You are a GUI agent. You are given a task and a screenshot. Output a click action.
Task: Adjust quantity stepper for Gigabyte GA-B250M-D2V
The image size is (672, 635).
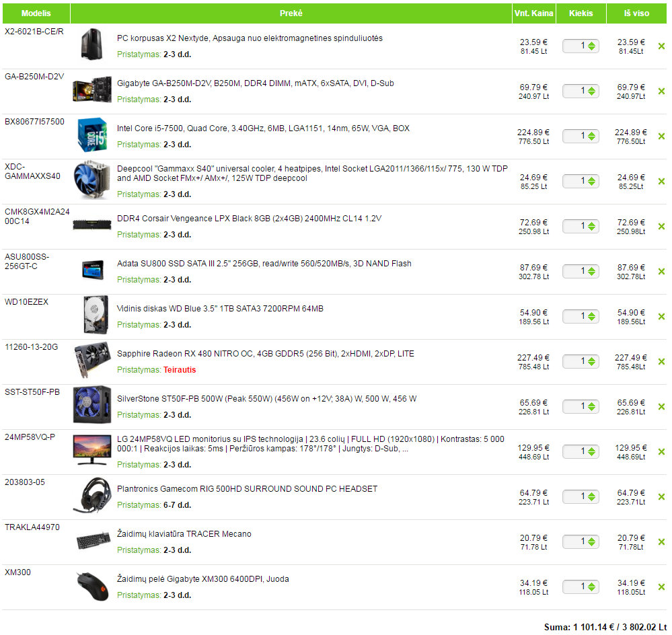click(591, 91)
